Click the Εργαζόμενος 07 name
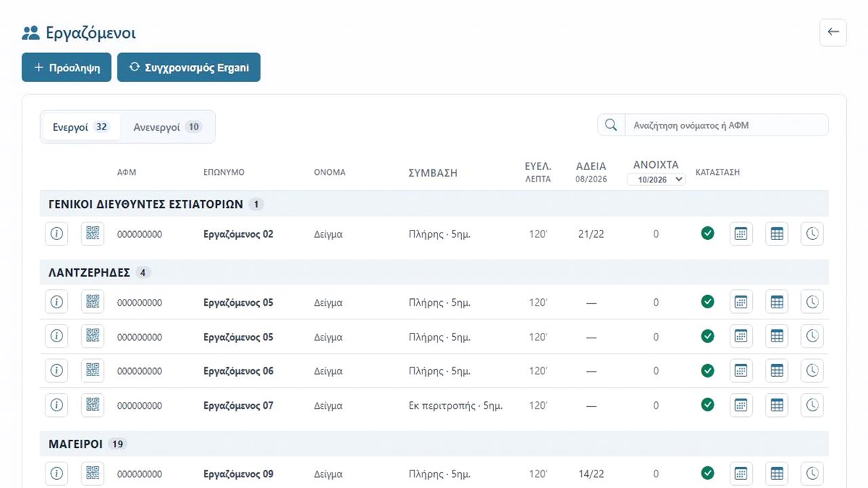The image size is (868, 488). (x=239, y=406)
